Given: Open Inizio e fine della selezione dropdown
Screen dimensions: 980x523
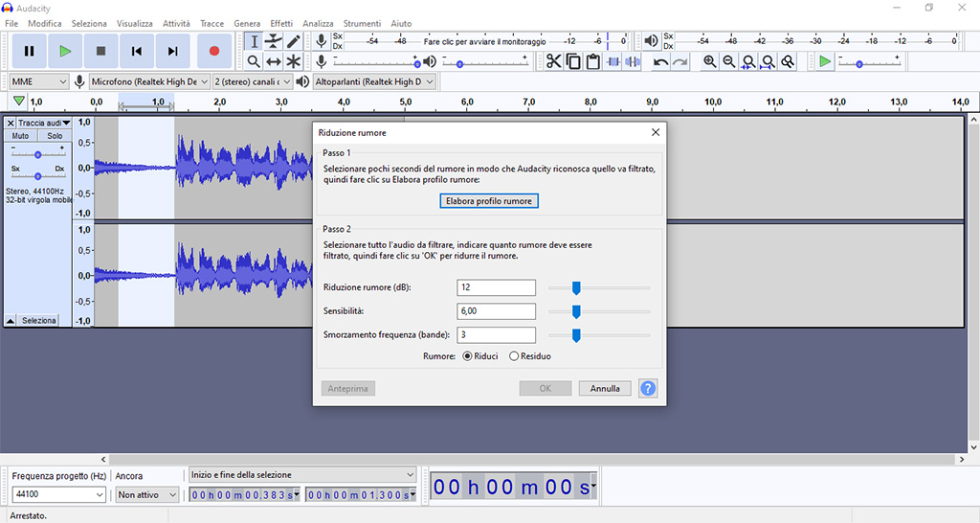Looking at the screenshot, I should 302,475.
